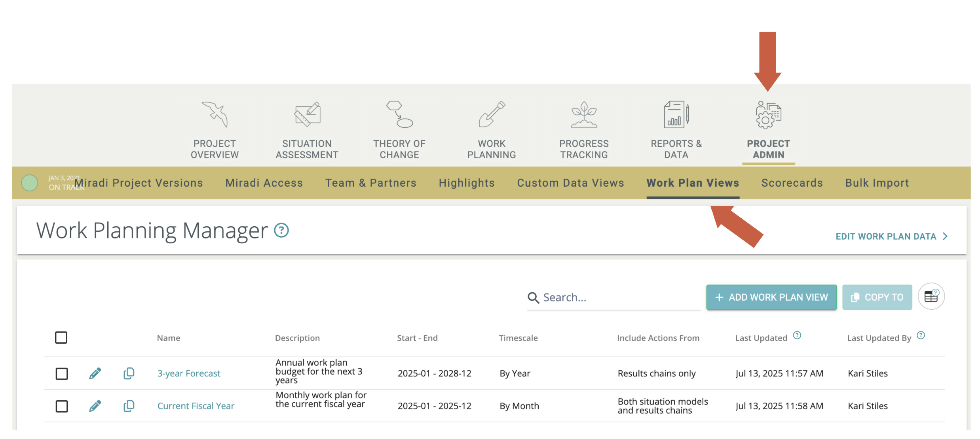
Task: Switch to Custom Data Views tab
Action: coord(570,183)
